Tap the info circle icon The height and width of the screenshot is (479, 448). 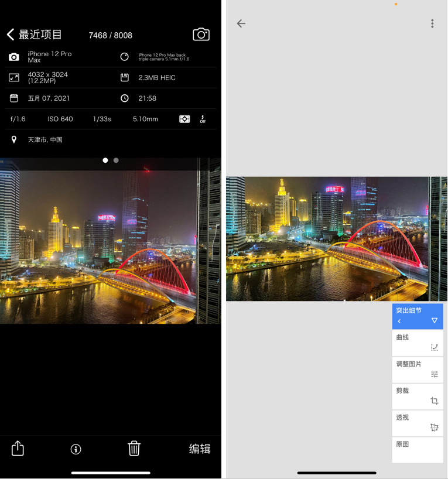pyautogui.click(x=76, y=449)
